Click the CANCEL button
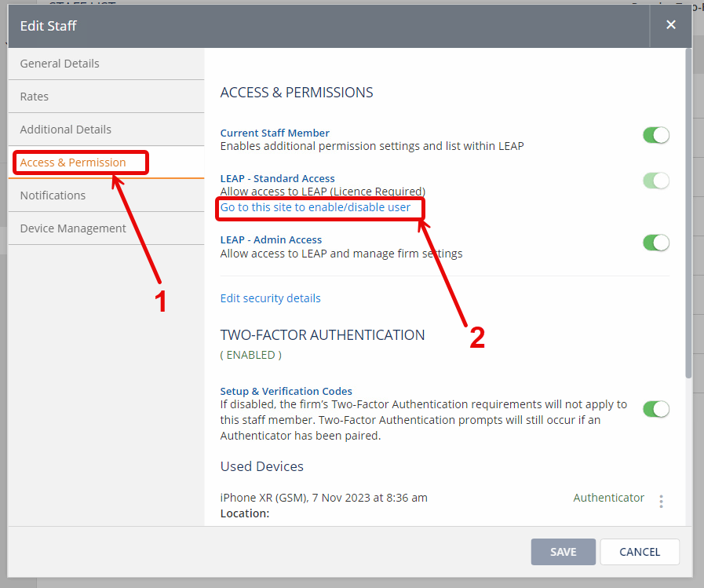The width and height of the screenshot is (704, 588). pos(640,552)
